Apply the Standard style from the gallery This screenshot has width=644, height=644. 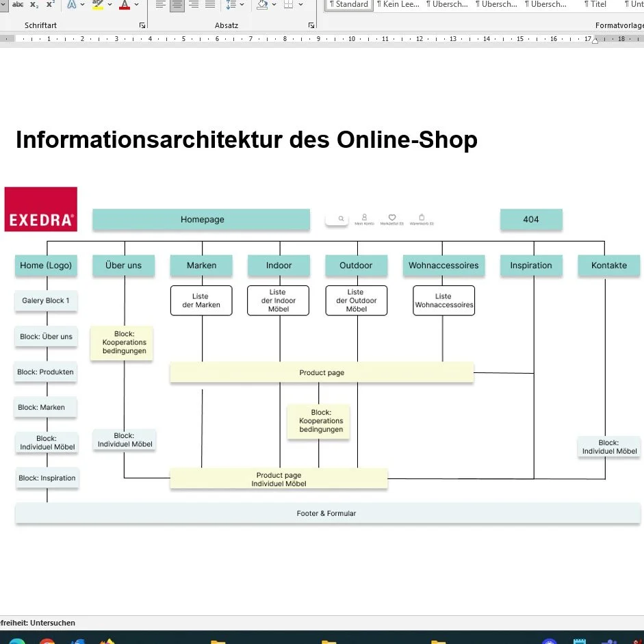[x=348, y=4]
